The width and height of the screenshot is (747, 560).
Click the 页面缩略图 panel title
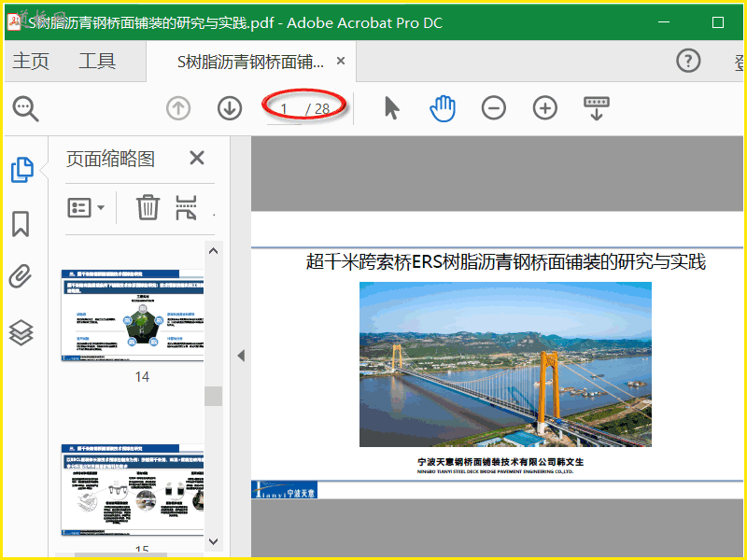pyautogui.click(x=110, y=159)
